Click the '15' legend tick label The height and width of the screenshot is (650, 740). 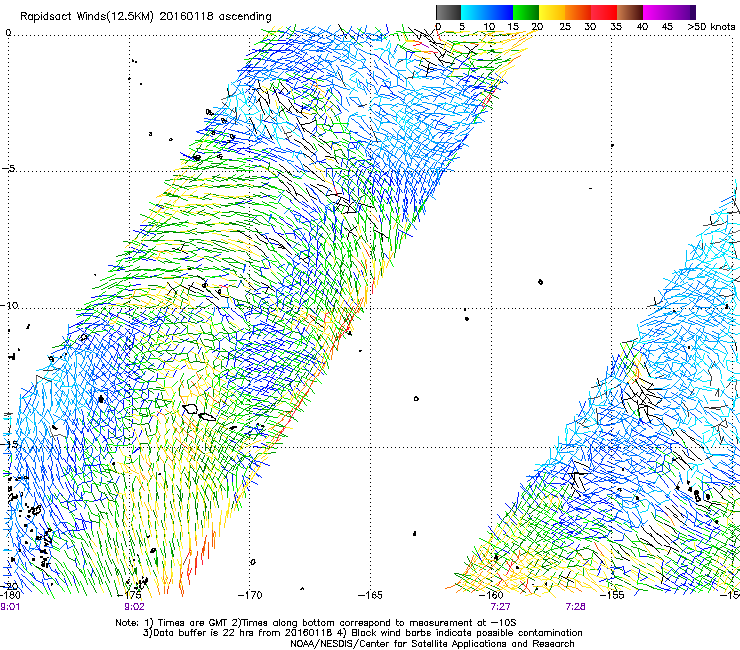(513, 27)
